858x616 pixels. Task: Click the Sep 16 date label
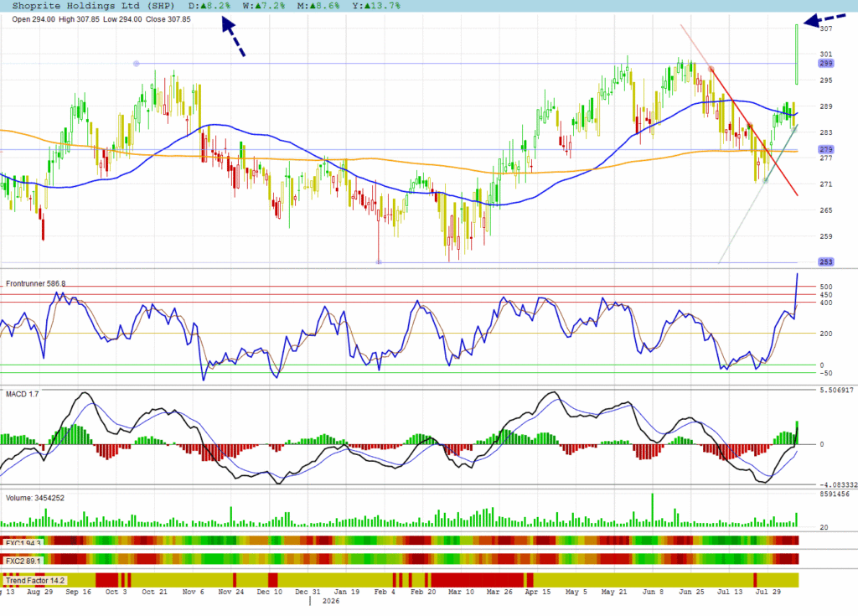(x=78, y=592)
